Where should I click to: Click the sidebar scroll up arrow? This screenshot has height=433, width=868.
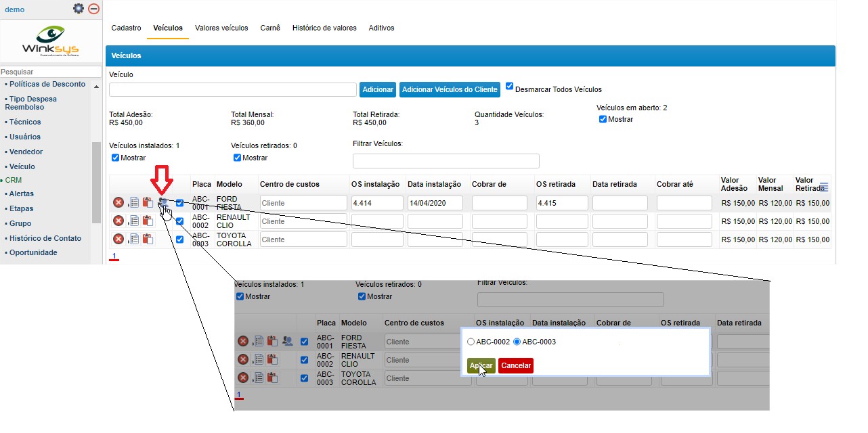click(x=96, y=87)
